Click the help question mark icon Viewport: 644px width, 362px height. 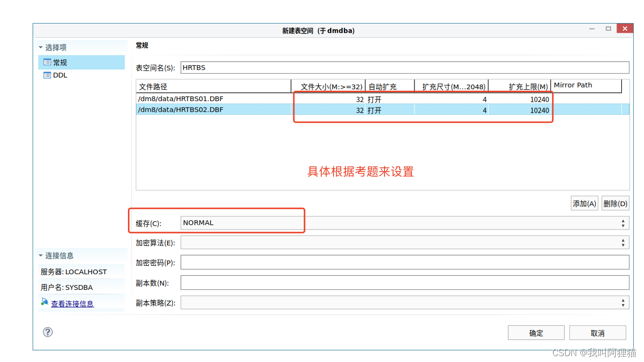click(48, 332)
